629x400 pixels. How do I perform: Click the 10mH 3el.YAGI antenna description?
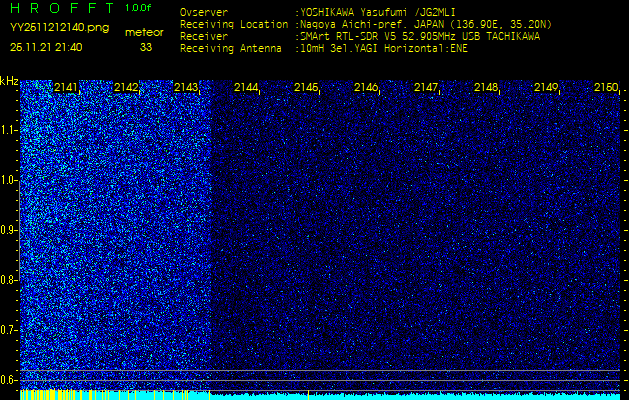[x=381, y=49]
